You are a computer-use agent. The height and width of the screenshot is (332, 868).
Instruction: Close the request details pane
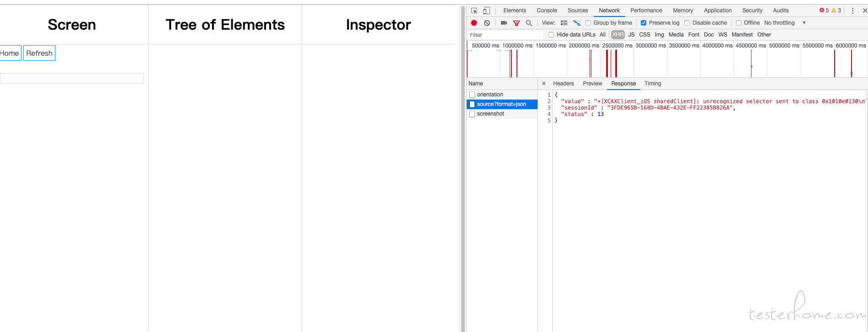point(544,84)
